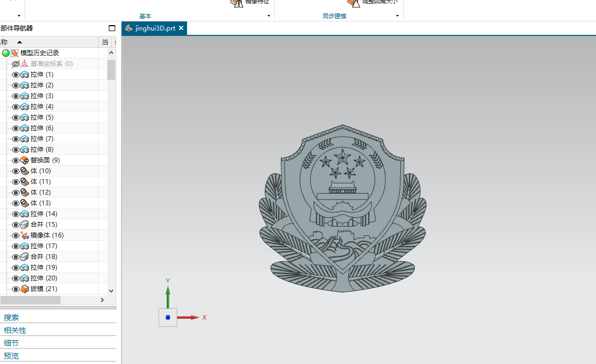Show the hidden 基准坐标系 (0) eye toggle
The height and width of the screenshot is (364, 596).
[16, 64]
